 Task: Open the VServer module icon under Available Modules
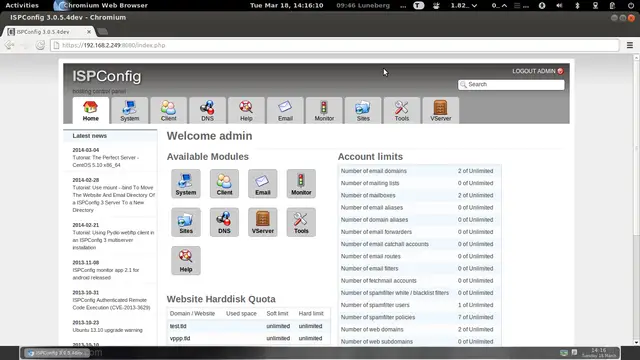click(x=262, y=222)
